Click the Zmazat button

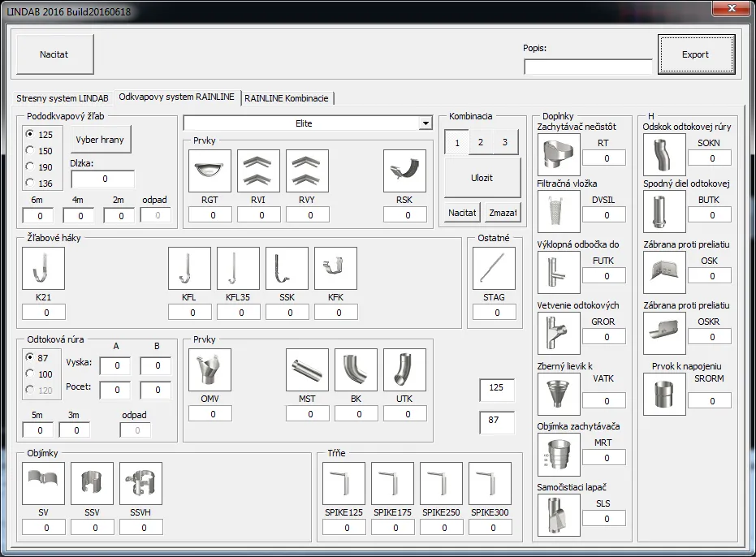(503, 213)
